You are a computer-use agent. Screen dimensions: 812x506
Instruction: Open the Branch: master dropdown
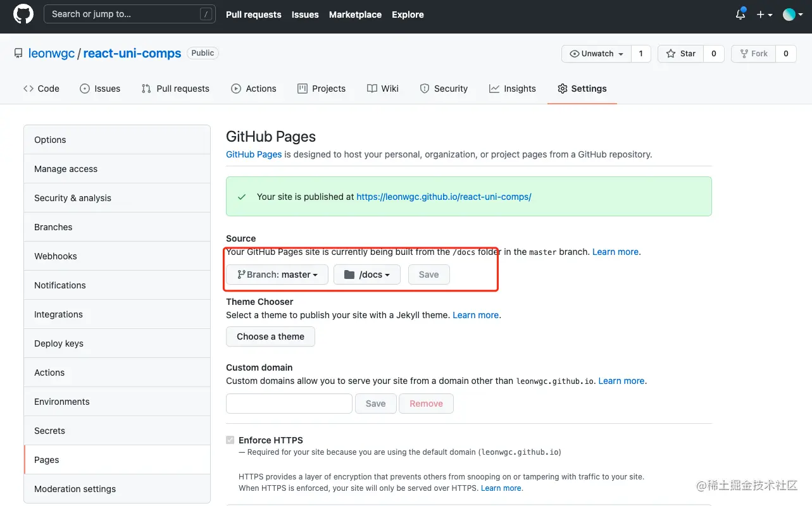tap(277, 275)
